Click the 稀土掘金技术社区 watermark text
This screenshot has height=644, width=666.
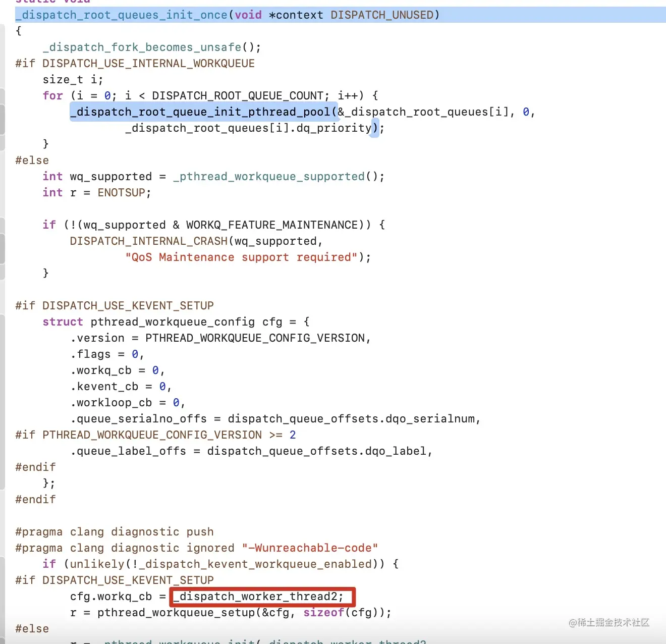click(x=610, y=623)
